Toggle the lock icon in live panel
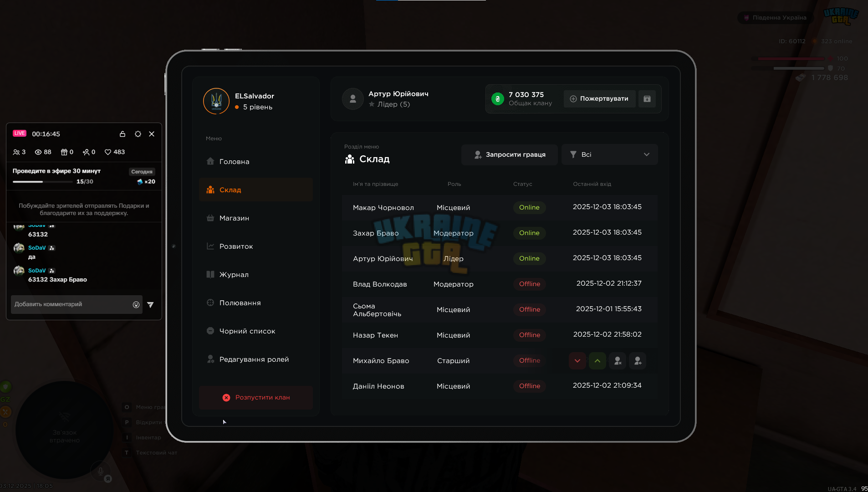This screenshot has width=868, height=492. tap(122, 134)
